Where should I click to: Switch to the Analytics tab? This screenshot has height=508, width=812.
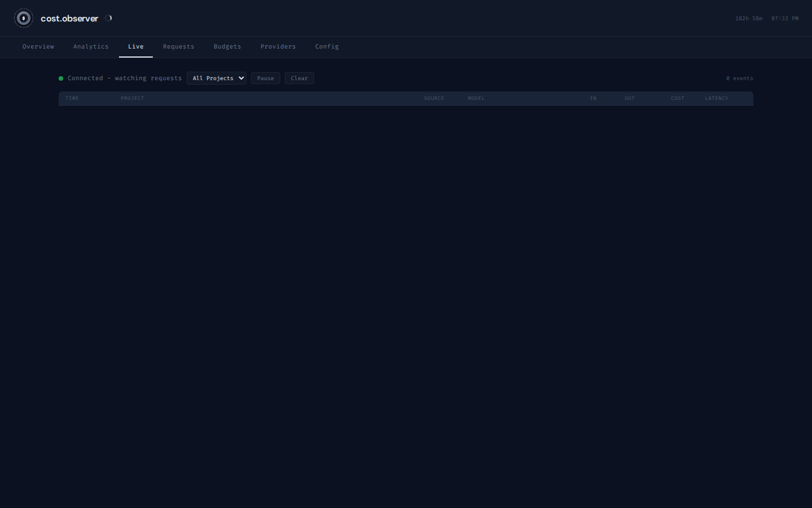91,47
